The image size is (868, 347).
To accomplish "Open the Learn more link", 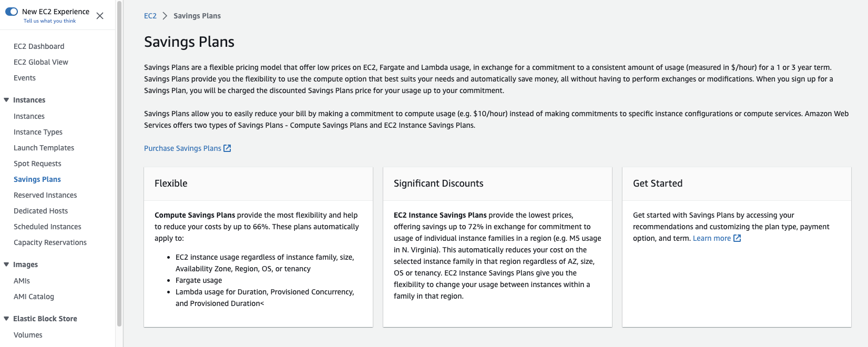I will [713, 238].
